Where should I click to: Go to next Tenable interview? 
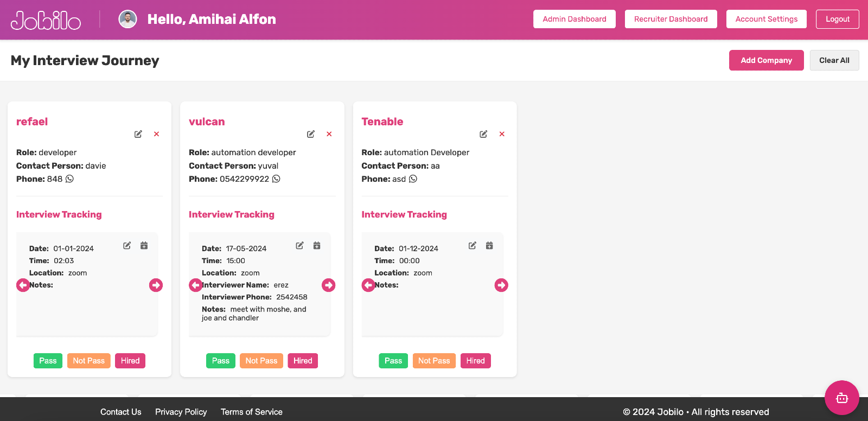501,285
